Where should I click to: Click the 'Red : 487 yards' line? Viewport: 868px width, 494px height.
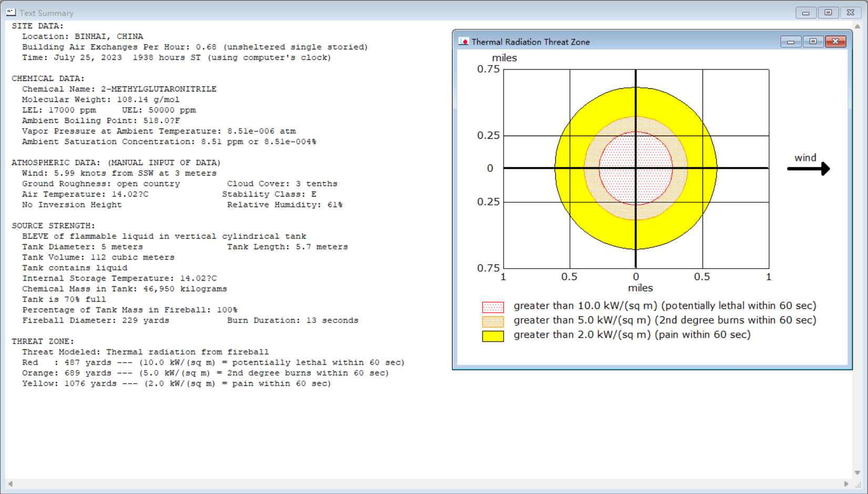click(x=213, y=363)
